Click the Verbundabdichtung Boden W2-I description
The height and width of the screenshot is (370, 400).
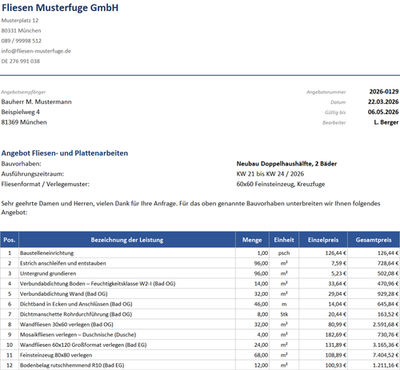pos(127,284)
